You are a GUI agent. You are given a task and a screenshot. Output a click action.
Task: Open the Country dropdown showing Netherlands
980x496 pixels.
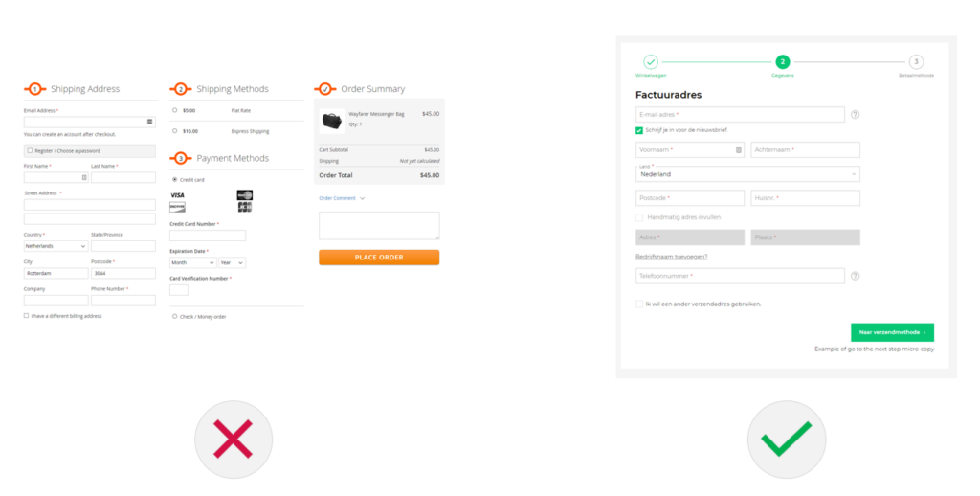[56, 246]
